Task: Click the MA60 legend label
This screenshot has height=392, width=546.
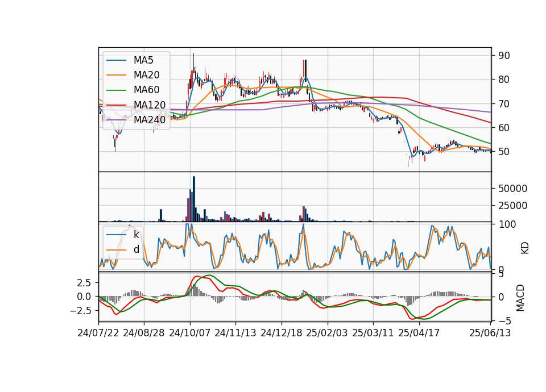Action: (146, 90)
